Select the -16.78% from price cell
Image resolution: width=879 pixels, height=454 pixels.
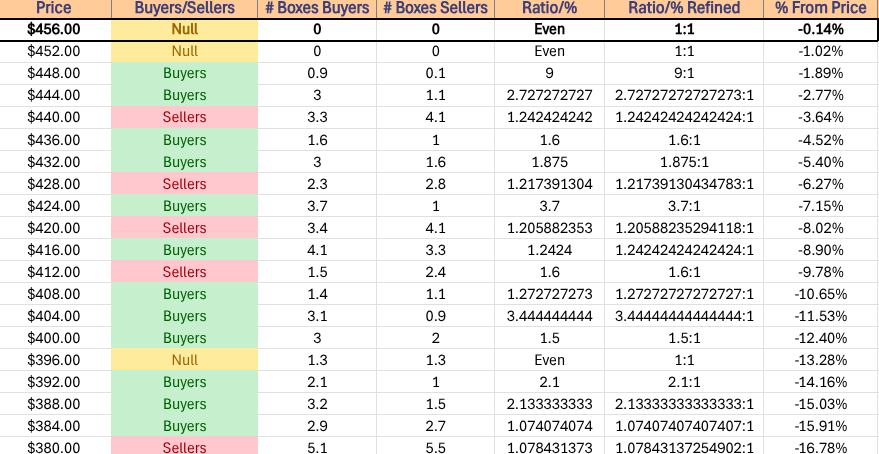[821, 447]
